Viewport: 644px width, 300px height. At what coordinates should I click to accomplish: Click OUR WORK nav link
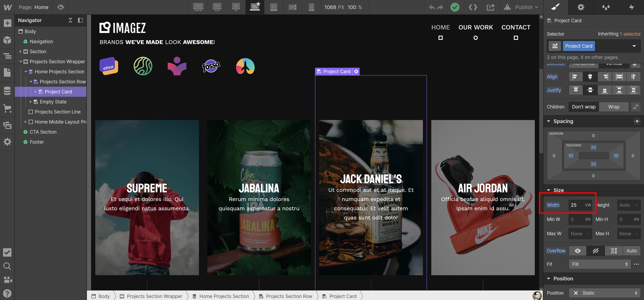pyautogui.click(x=476, y=27)
